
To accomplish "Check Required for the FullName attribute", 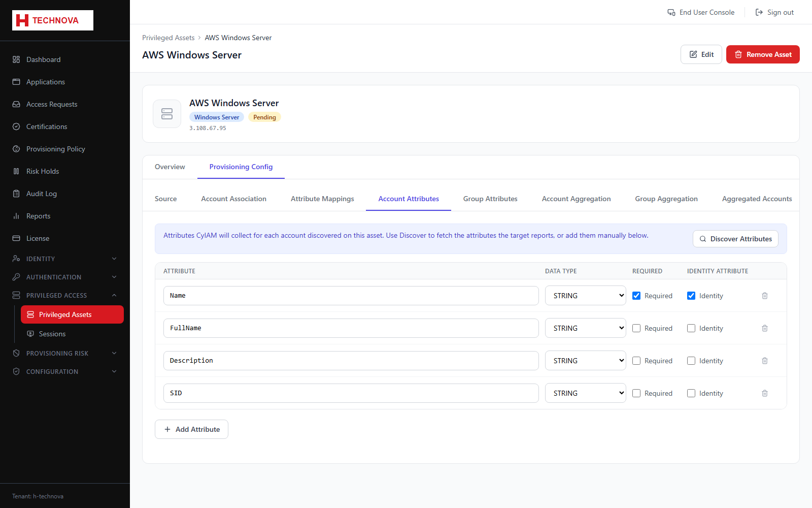I will pyautogui.click(x=636, y=328).
